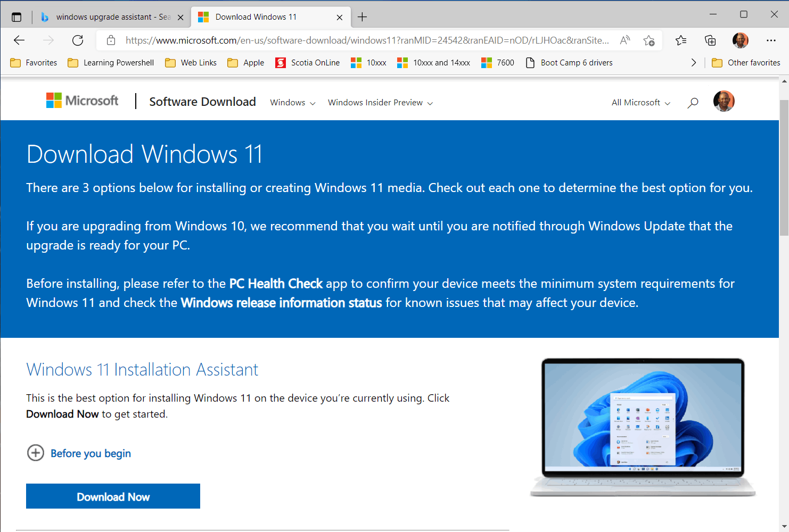Image resolution: width=789 pixels, height=532 pixels.
Task: Open the tab actions menu icon
Action: point(17,17)
